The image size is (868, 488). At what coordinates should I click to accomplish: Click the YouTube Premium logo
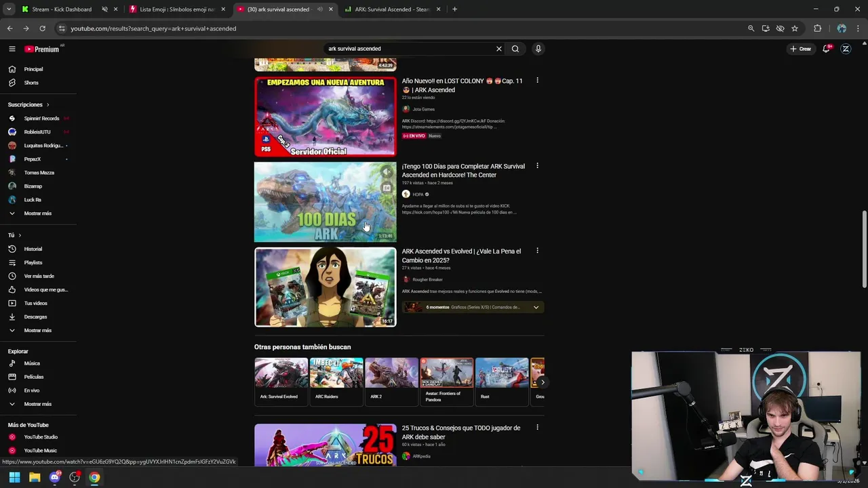point(42,49)
